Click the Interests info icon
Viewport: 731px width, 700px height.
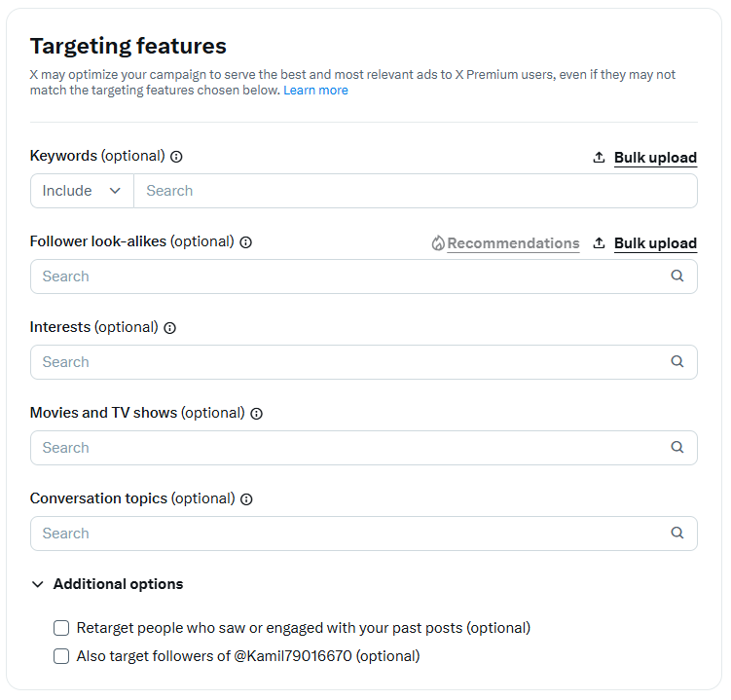[169, 328]
